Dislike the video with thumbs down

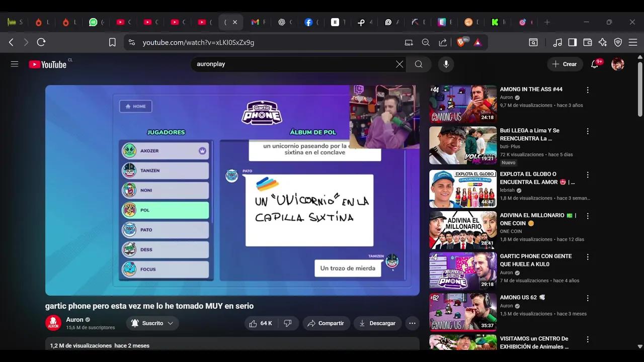point(288,323)
